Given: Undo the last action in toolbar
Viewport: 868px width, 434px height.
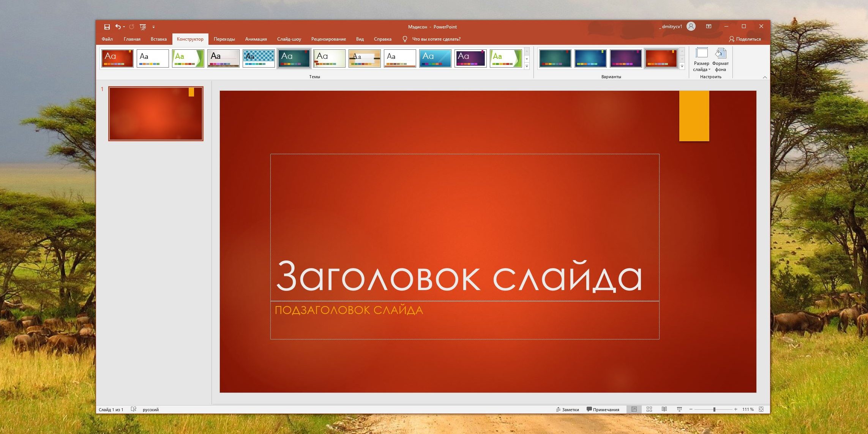Looking at the screenshot, I should coord(118,27).
